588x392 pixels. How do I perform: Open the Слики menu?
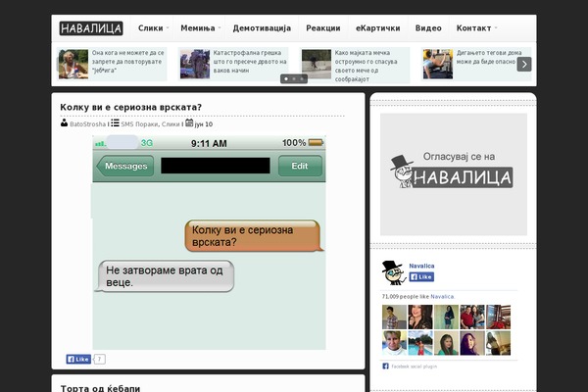point(150,28)
